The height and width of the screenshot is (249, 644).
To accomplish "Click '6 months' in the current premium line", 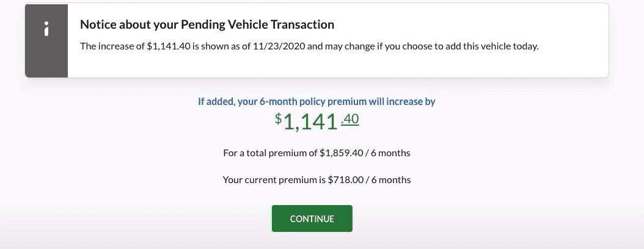I will [391, 179].
